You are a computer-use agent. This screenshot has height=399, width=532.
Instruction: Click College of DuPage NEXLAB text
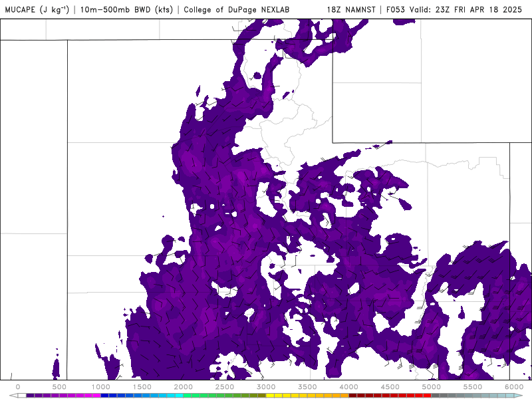237,9
